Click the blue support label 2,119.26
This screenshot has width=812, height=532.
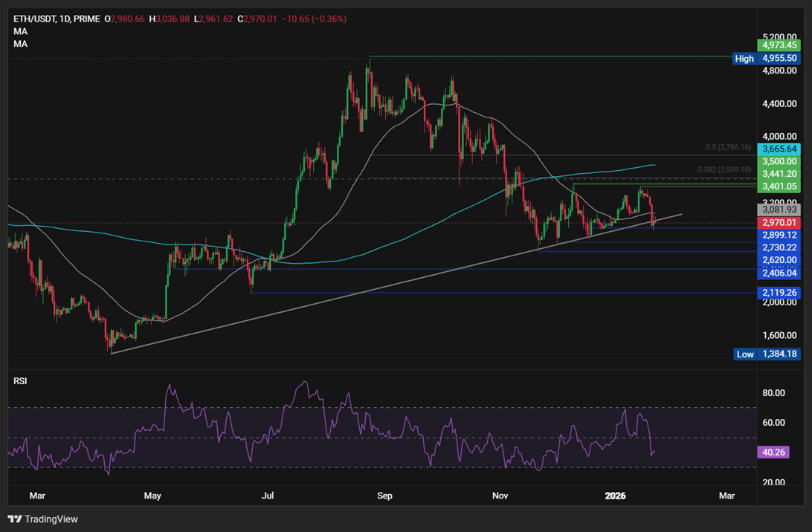click(x=778, y=293)
